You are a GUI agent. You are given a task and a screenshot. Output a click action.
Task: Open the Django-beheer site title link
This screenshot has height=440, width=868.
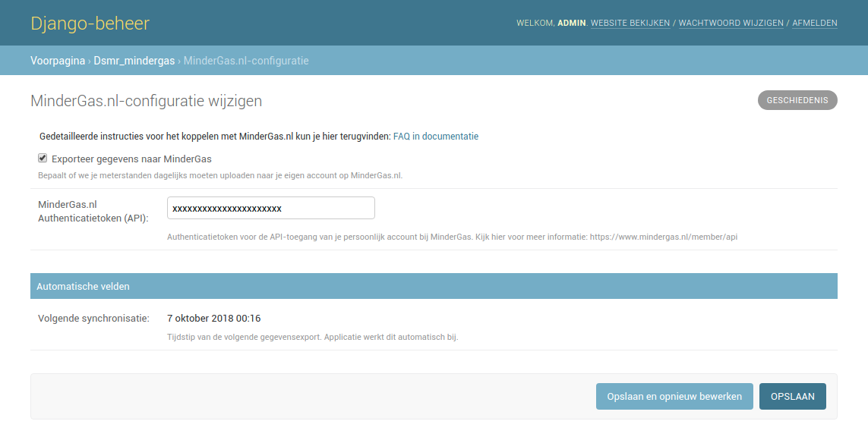click(x=90, y=24)
